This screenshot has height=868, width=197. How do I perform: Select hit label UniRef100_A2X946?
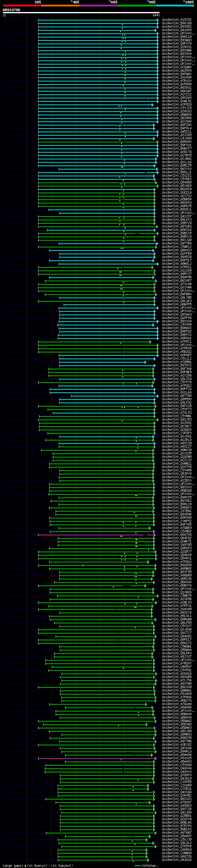pos(177,121)
